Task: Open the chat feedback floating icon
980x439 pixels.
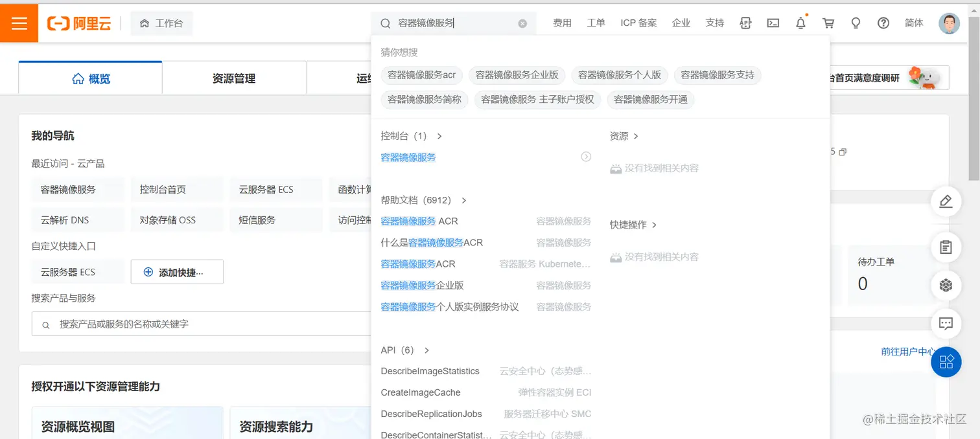Action: (946, 323)
